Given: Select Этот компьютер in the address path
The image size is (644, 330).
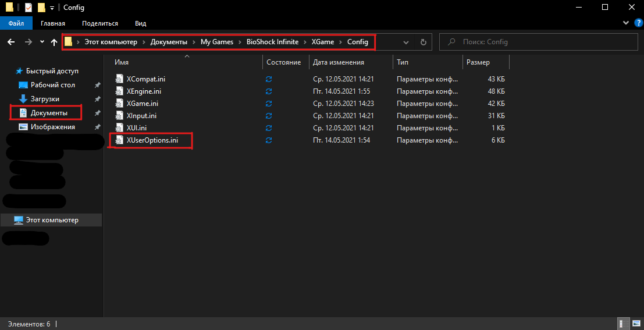Looking at the screenshot, I should (x=111, y=42).
